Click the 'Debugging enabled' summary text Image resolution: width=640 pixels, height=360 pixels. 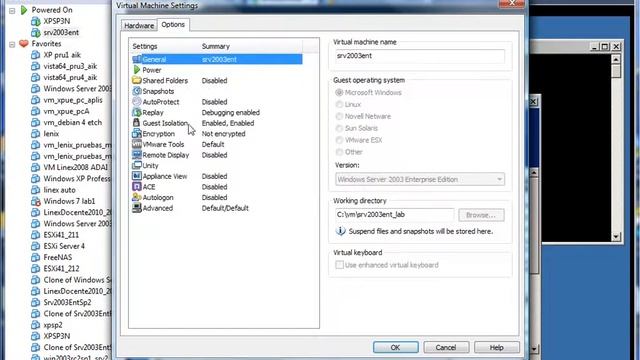coord(231,112)
